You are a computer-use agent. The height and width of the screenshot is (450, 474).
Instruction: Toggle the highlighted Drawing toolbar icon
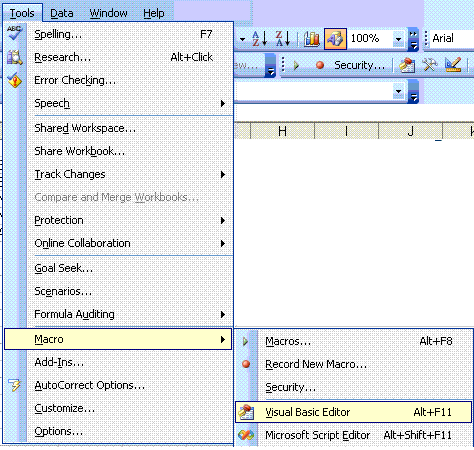(x=335, y=39)
